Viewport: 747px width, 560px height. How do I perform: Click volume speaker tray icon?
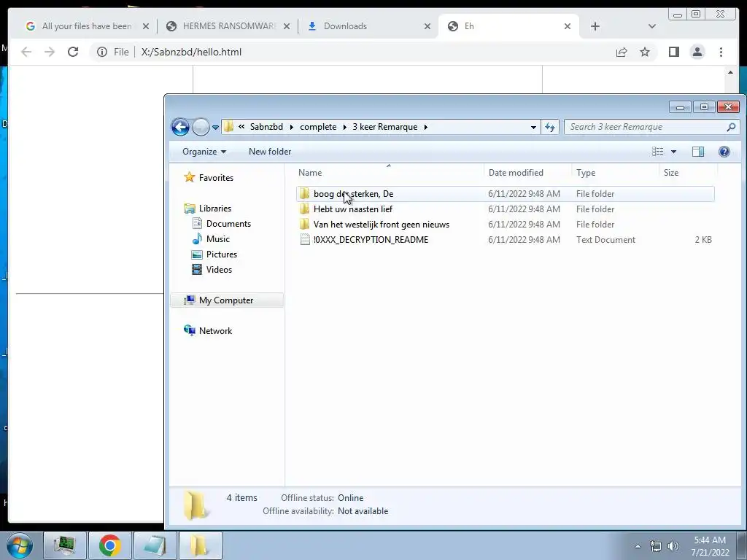[x=673, y=546]
